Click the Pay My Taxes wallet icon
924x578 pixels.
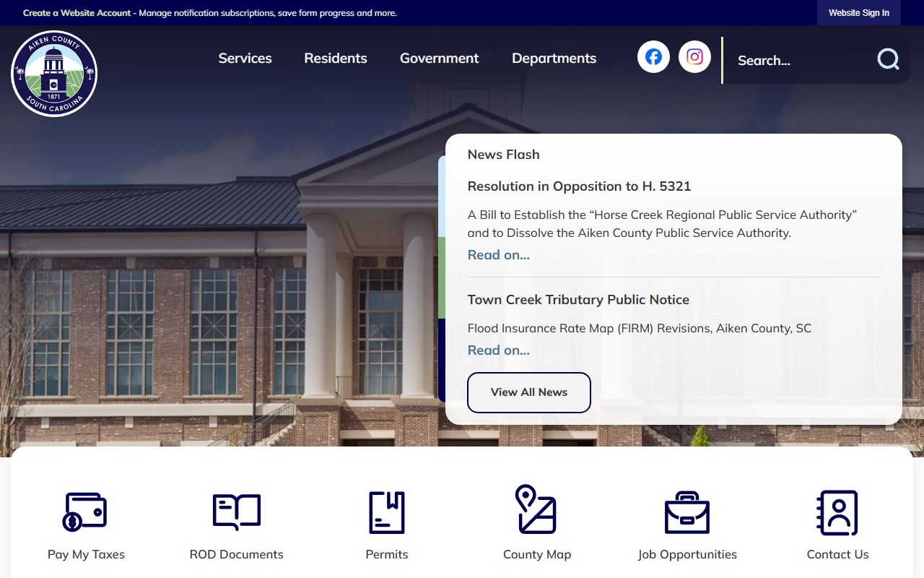click(x=85, y=512)
